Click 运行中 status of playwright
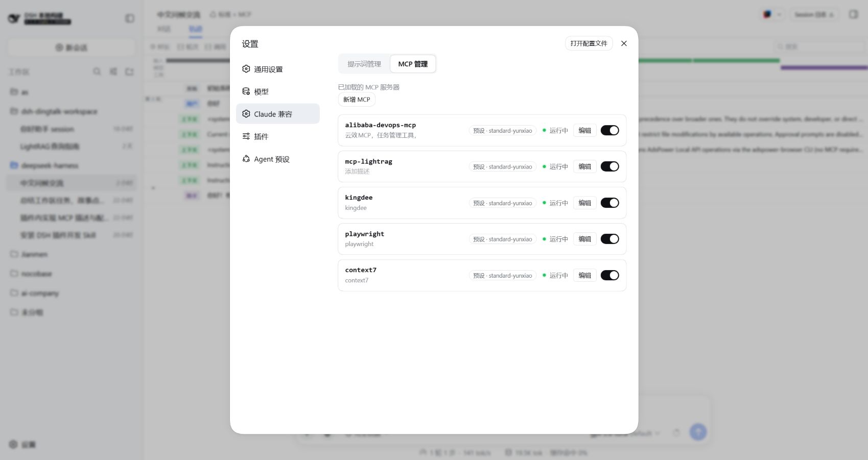Screen dimensions: 868x460 555,239
